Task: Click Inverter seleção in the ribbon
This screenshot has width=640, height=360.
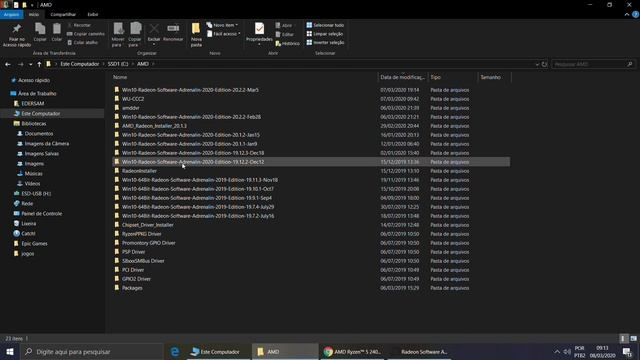Action: tap(325, 42)
